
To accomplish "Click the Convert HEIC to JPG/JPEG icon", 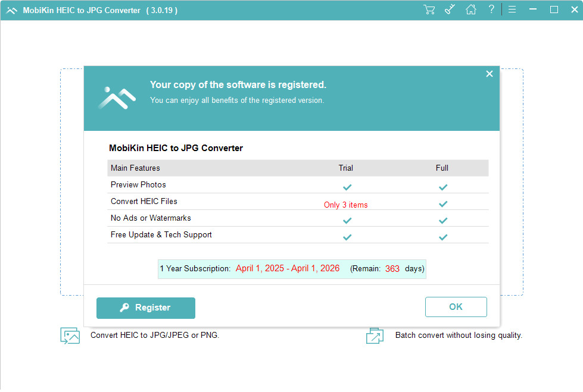I will pyautogui.click(x=70, y=335).
